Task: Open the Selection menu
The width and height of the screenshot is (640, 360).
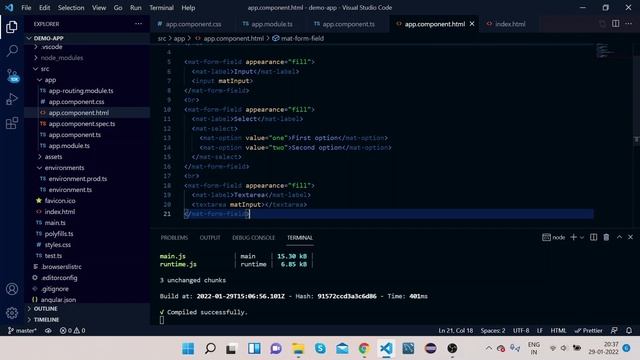Action: click(71, 8)
